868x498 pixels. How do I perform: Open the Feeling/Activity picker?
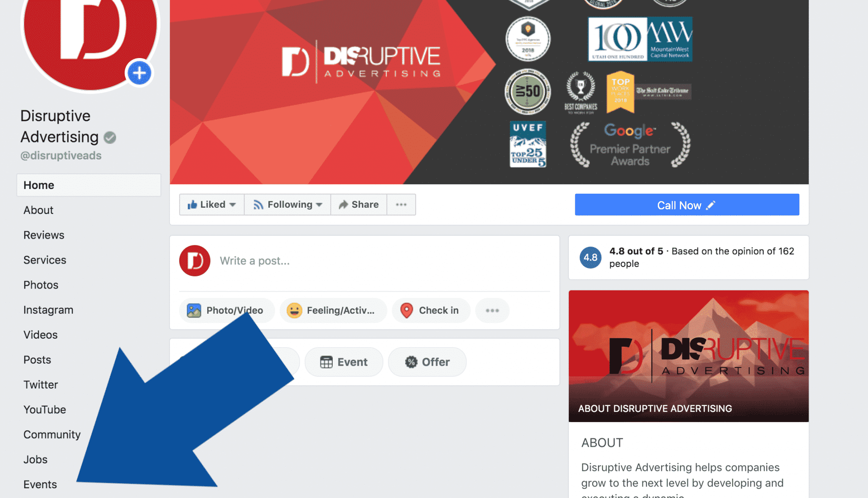pyautogui.click(x=295, y=310)
